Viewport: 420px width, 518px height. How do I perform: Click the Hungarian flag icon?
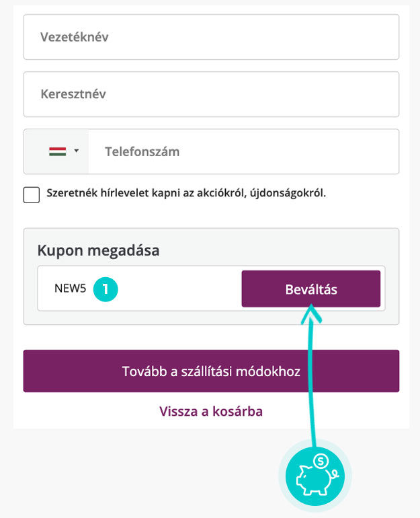pyautogui.click(x=57, y=151)
